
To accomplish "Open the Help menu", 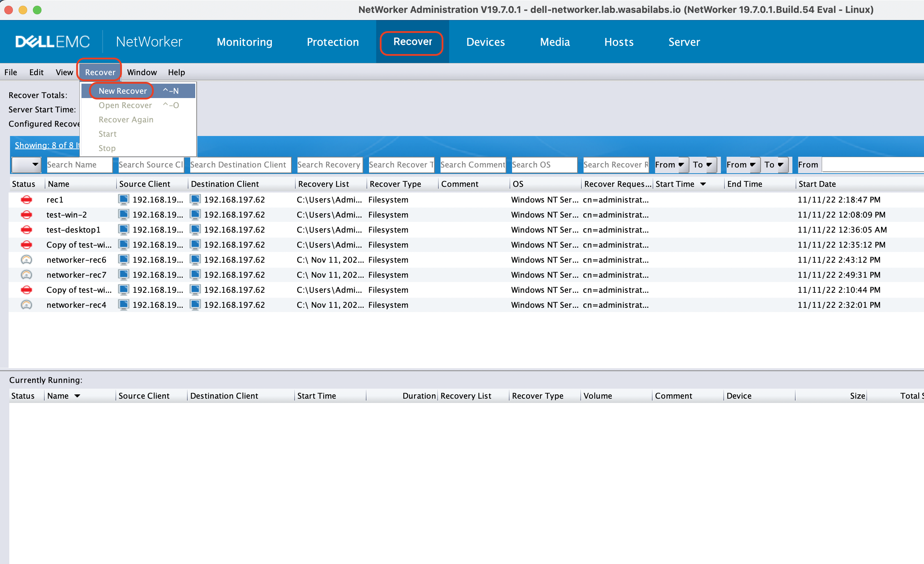I will tap(176, 72).
